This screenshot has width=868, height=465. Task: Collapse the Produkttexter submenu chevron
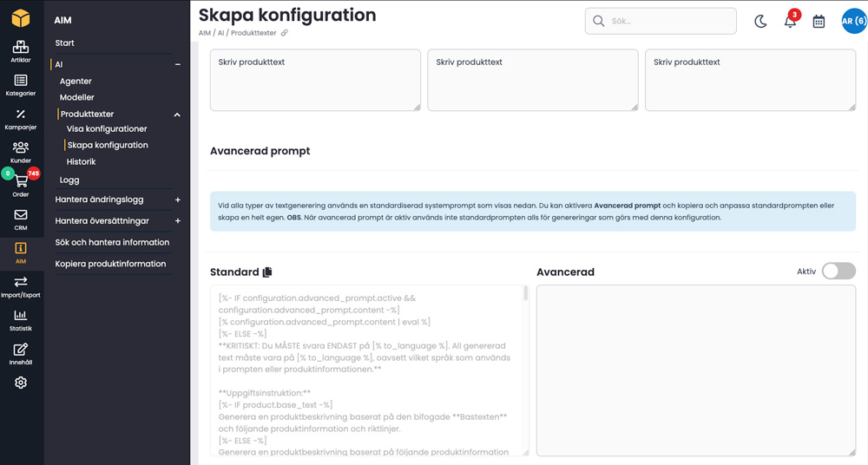pos(177,115)
